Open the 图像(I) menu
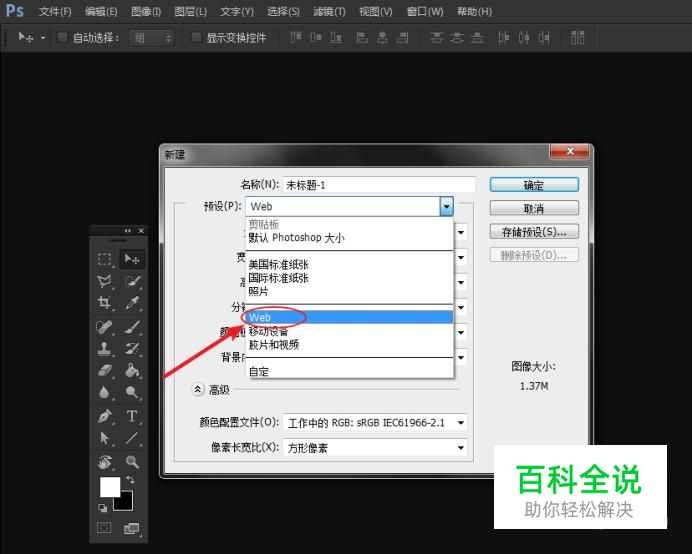Screen dimensions: 692x554 pos(146,11)
